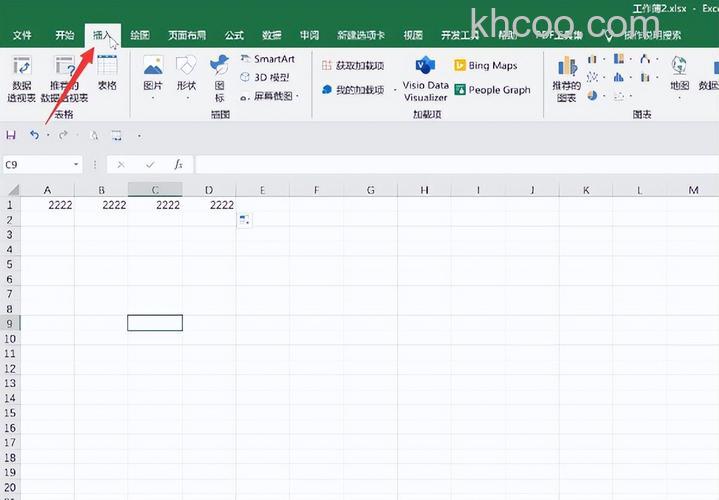Open the Maps (地图) chart dropdown
Image resolution: width=719 pixels, height=500 pixels.
click(x=679, y=77)
